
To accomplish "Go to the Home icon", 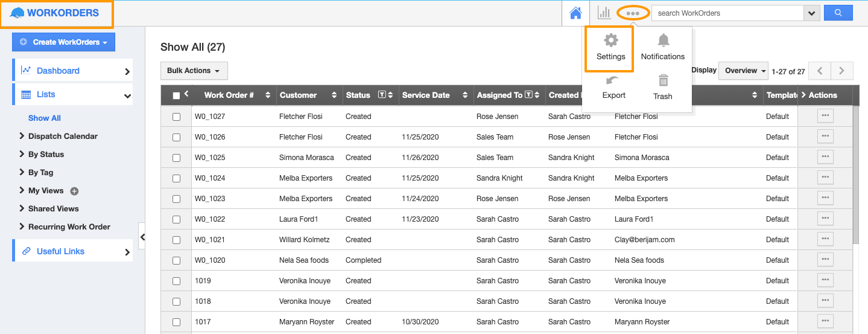I will click(575, 13).
